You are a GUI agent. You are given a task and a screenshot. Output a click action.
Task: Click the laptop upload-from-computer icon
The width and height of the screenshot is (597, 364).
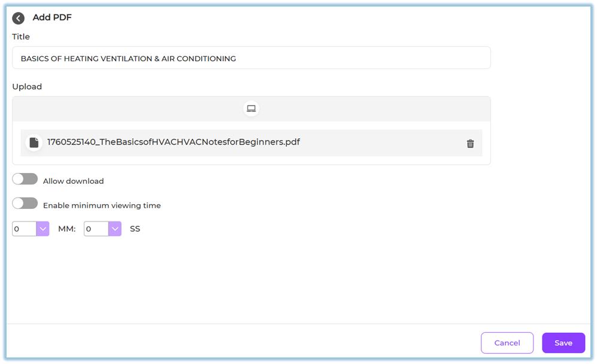[251, 108]
